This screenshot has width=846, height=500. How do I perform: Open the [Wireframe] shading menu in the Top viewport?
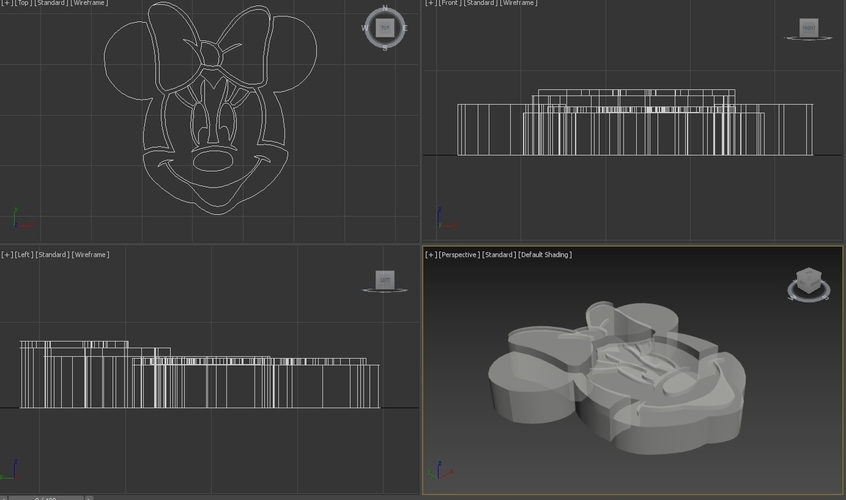tap(89, 3)
